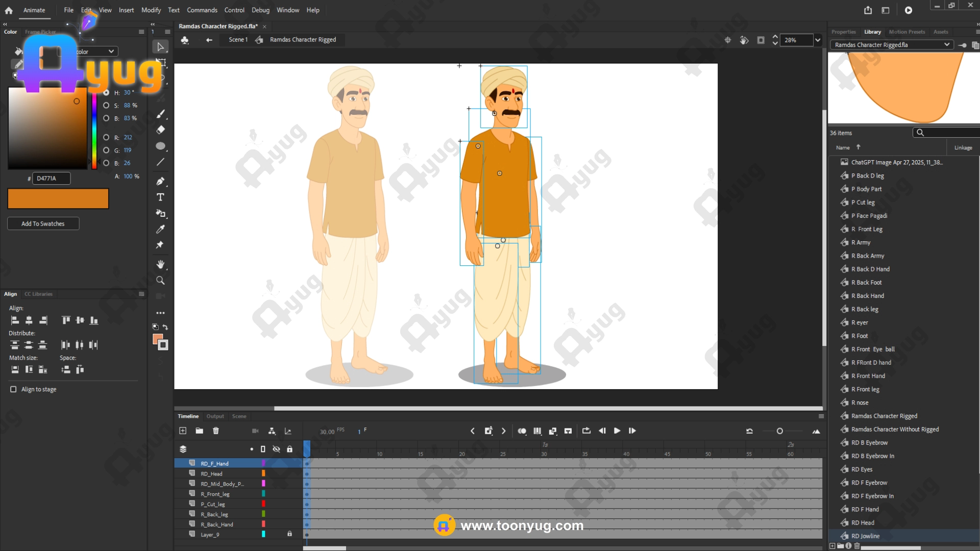Click the orange color preview swatch

(x=58, y=198)
